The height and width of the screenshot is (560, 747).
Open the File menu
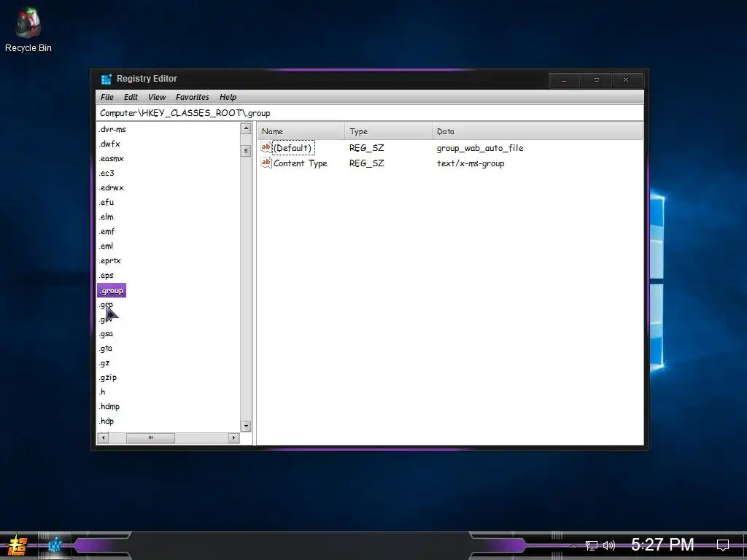point(107,97)
